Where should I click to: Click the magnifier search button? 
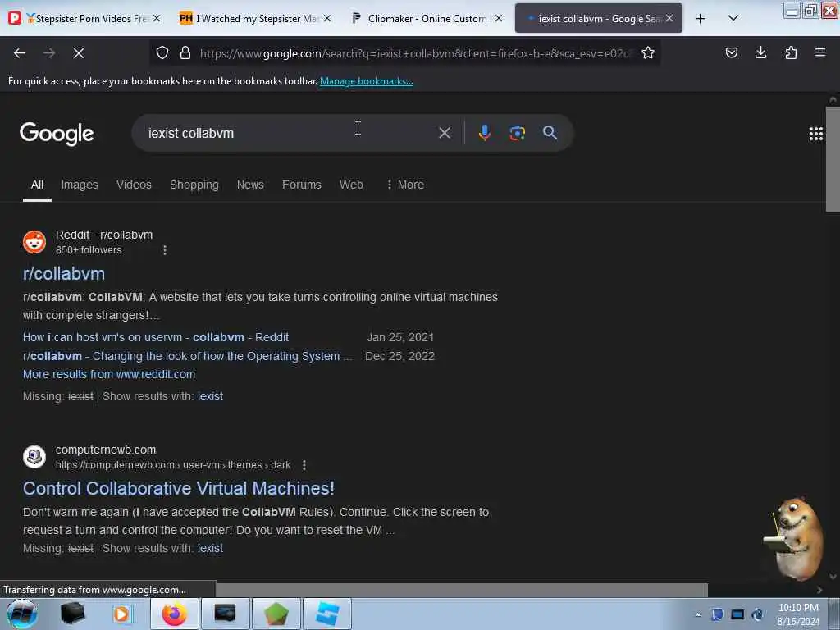pyautogui.click(x=550, y=133)
